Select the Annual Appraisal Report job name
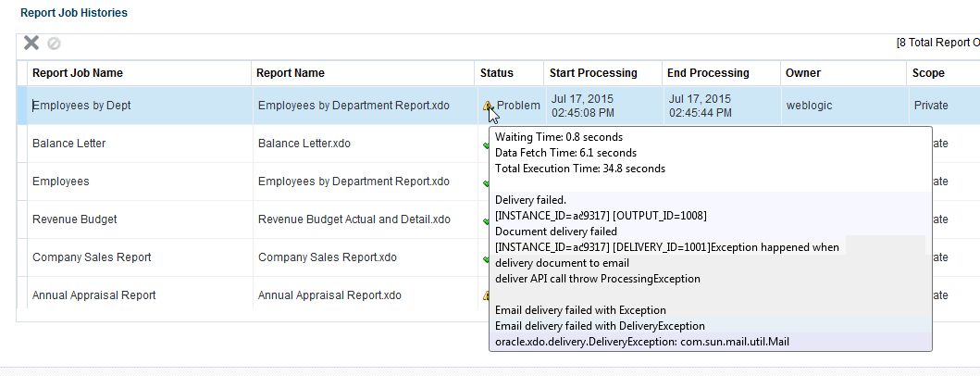Image resolution: width=980 pixels, height=376 pixels. click(x=94, y=295)
